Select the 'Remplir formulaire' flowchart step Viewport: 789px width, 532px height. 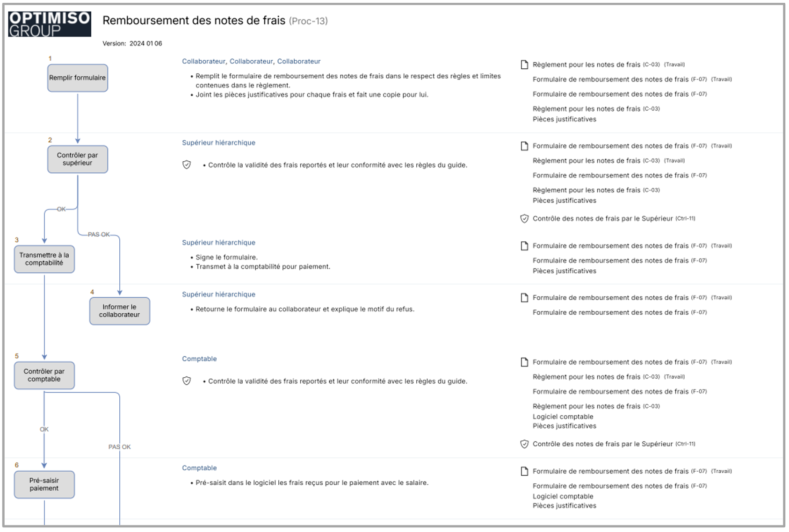click(78, 78)
